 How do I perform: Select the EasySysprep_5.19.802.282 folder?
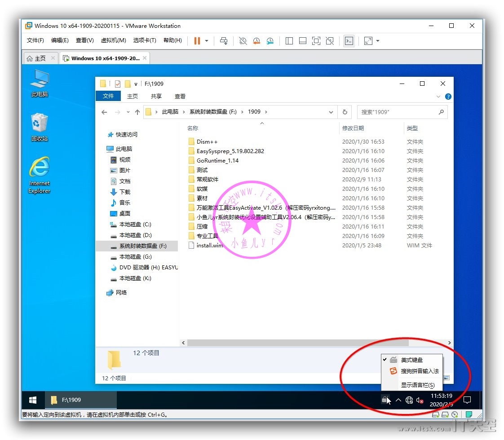[x=230, y=151]
